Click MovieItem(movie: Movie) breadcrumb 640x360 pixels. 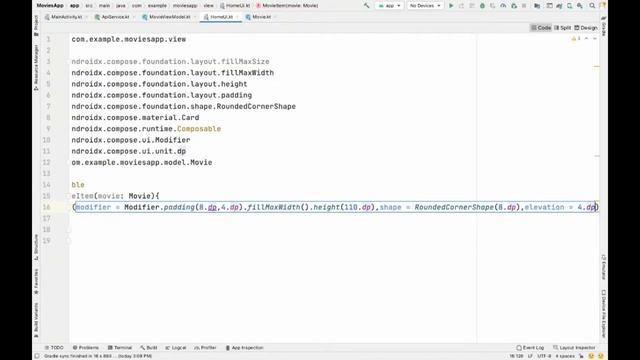click(x=287, y=6)
